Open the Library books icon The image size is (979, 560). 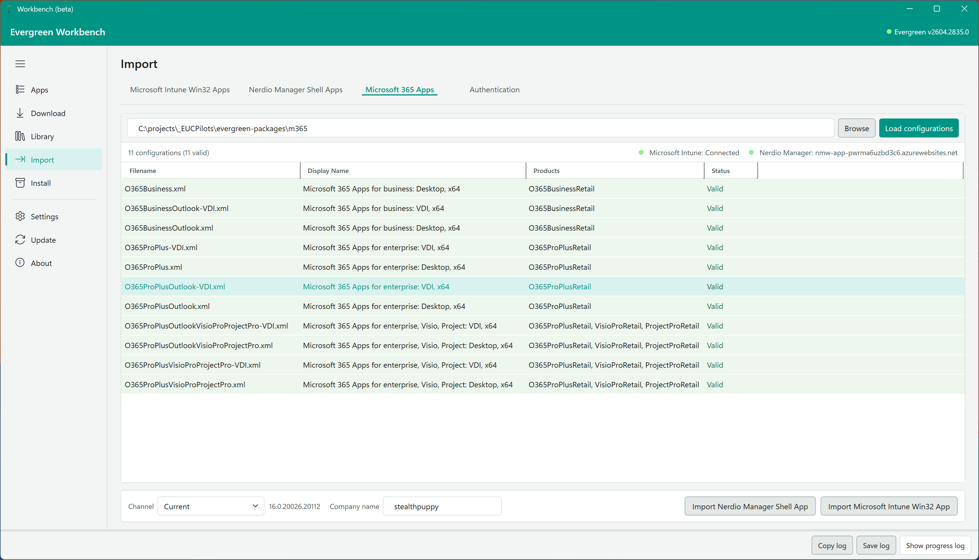pyautogui.click(x=20, y=136)
